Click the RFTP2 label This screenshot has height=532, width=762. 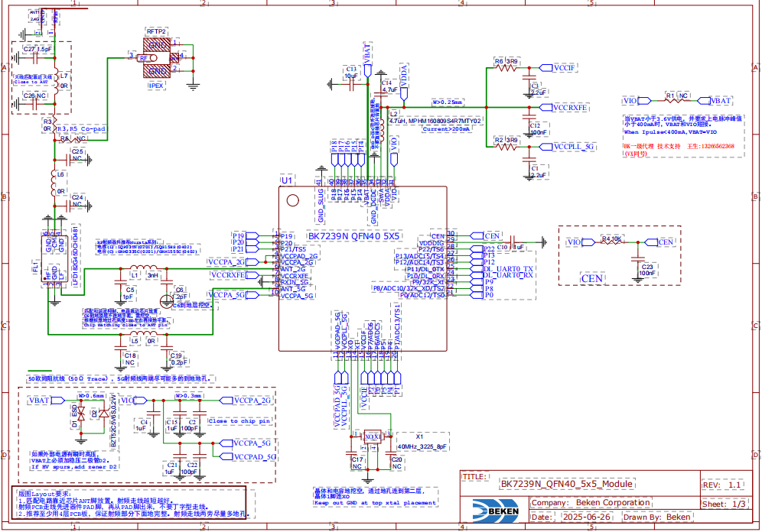[156, 31]
